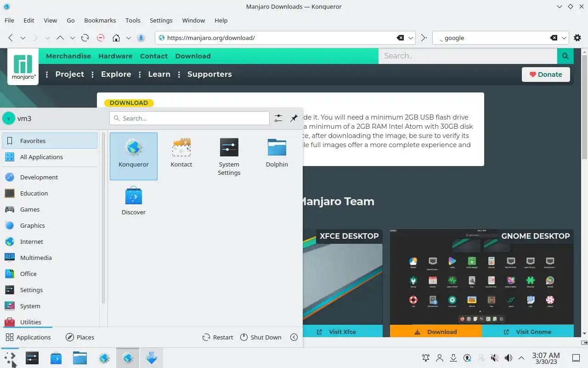Open the Internet category
The image size is (588, 368).
[50, 241]
